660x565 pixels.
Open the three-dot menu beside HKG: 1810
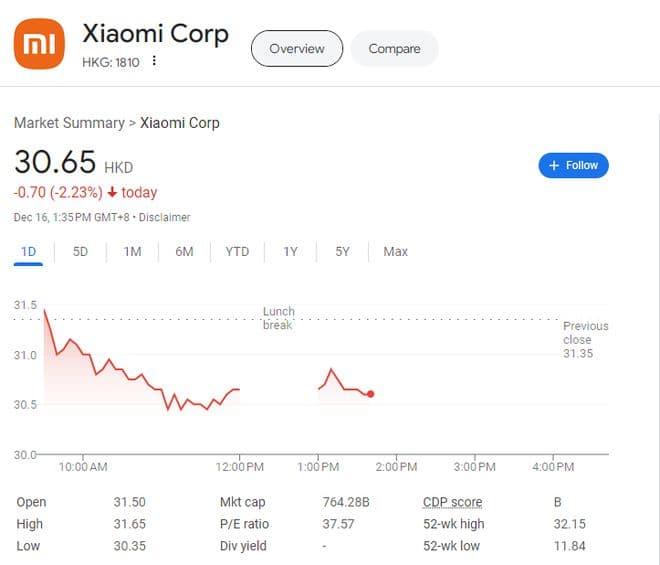[154, 62]
